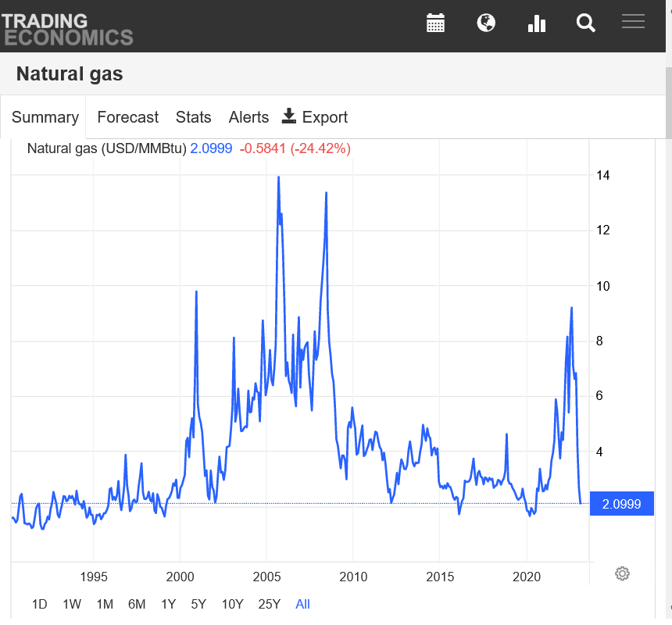Open chart settings gear icon
This screenshot has width=672, height=625.
pyautogui.click(x=622, y=573)
